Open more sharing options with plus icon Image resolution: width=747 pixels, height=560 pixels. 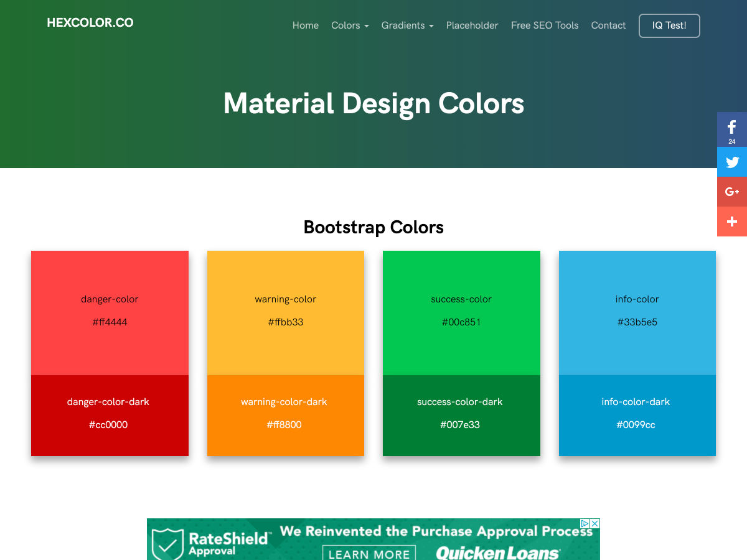(732, 222)
